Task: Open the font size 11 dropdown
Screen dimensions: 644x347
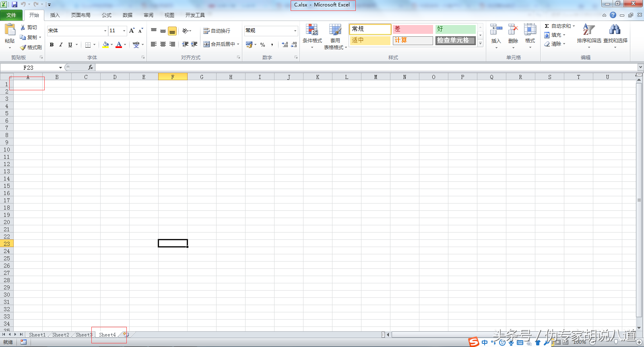Action: click(x=124, y=31)
